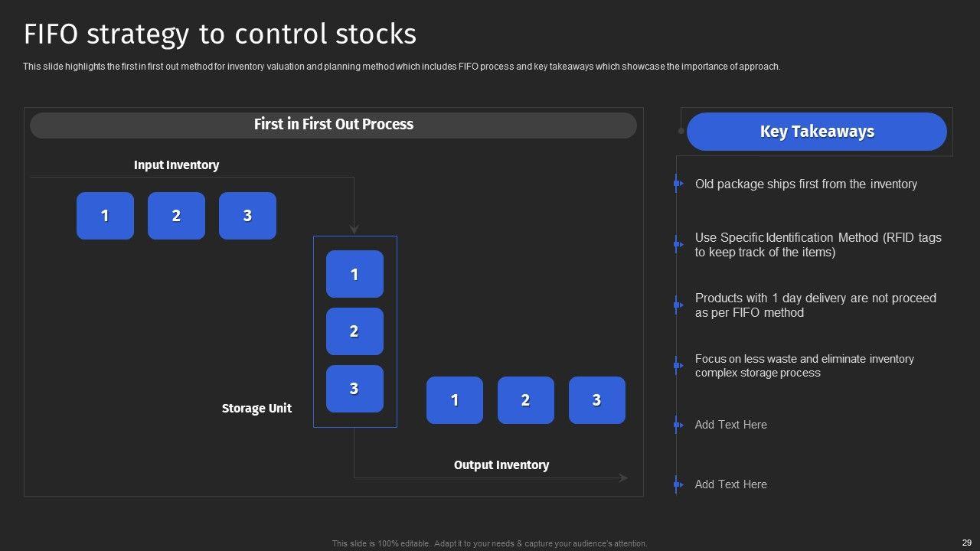
Task: Select box 3 in the Output Inventory row
Action: point(596,400)
